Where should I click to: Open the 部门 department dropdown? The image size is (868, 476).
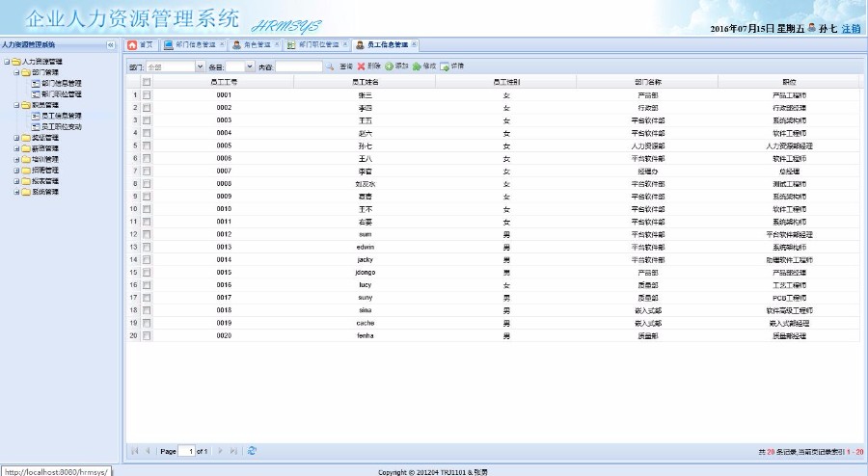tap(200, 66)
